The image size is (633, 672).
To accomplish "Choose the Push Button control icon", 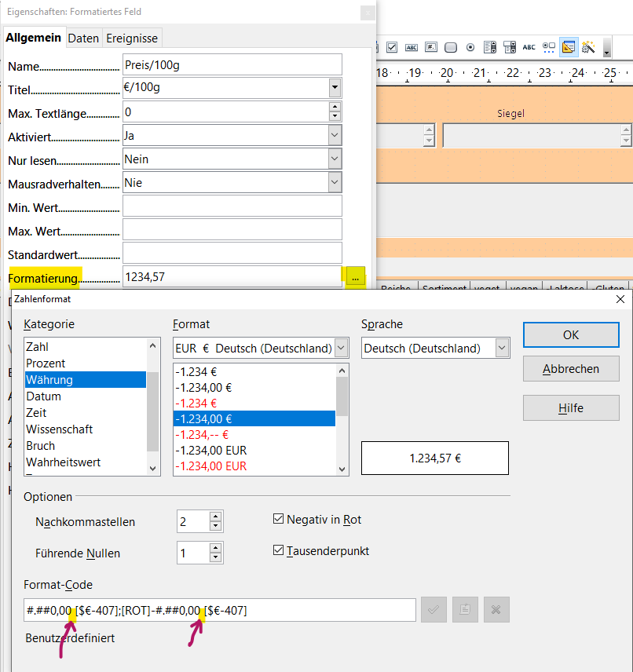I will click(451, 47).
